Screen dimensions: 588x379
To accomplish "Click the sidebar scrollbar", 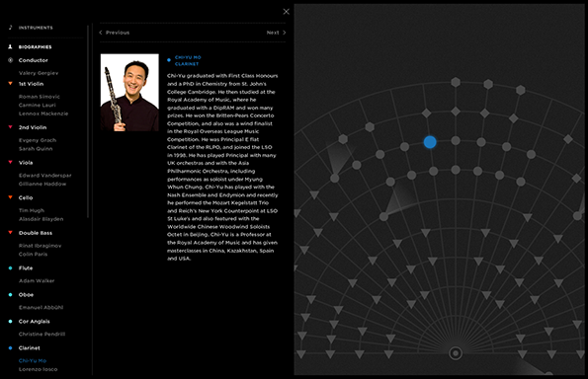I will 88,121.
